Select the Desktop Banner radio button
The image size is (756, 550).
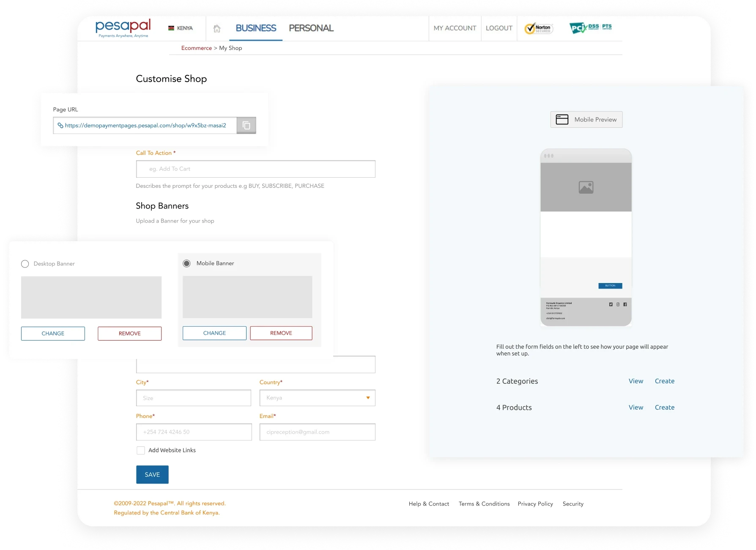pyautogui.click(x=25, y=264)
